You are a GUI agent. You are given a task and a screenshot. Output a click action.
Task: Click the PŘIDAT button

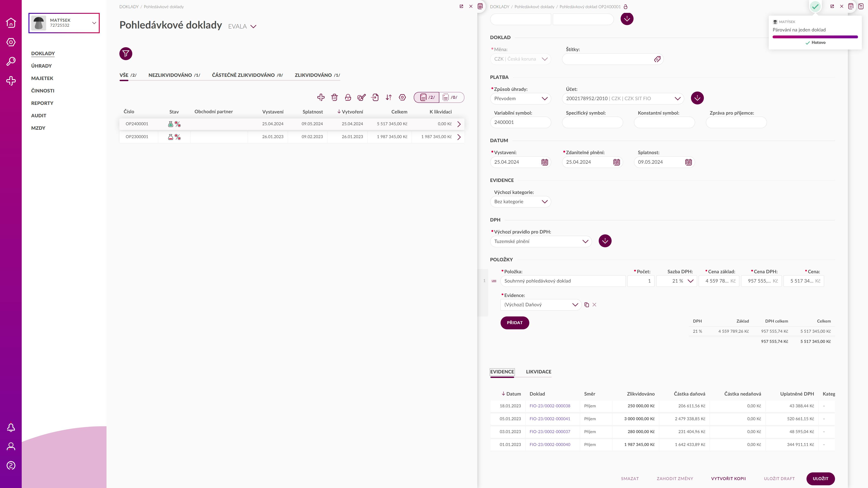[x=515, y=323]
